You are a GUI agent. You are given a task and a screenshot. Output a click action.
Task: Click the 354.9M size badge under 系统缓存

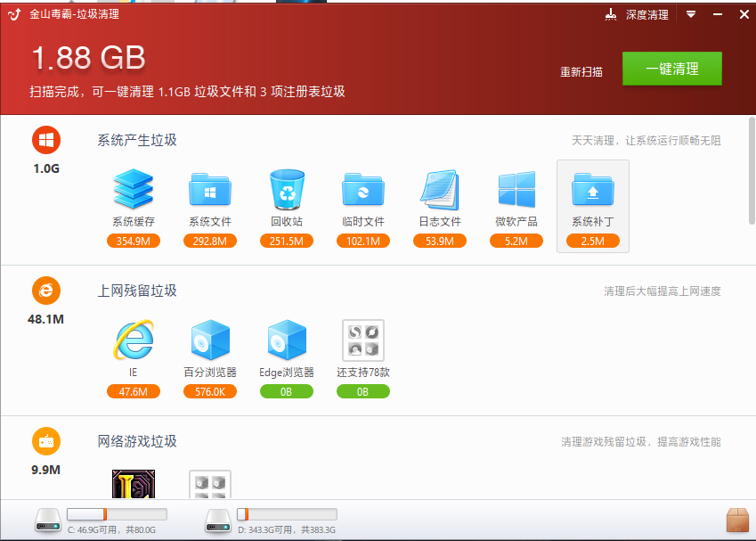[134, 241]
